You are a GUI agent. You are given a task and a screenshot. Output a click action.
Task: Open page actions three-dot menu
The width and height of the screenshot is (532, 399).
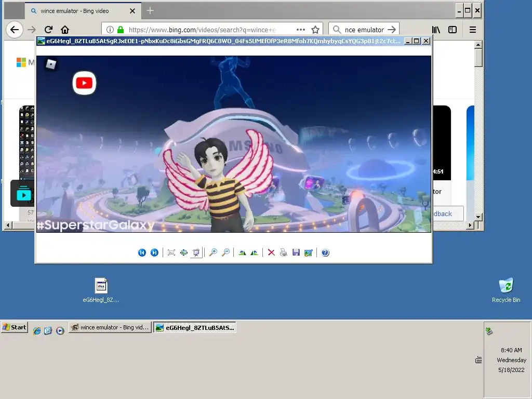click(301, 30)
